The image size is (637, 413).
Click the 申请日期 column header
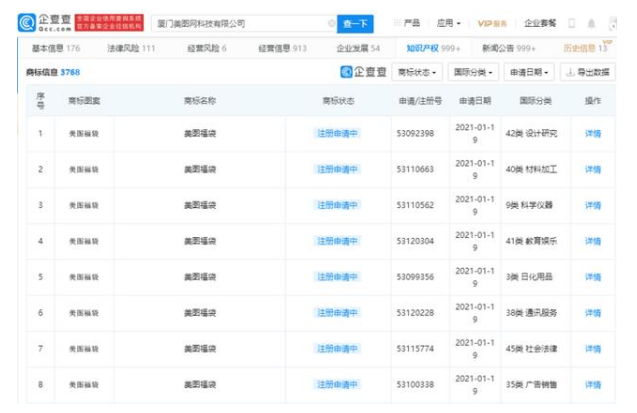point(475,101)
